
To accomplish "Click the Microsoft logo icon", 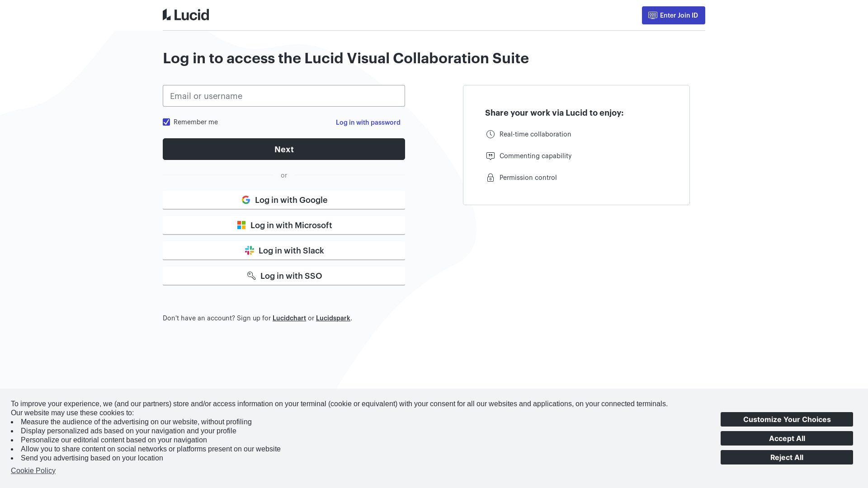I will [241, 225].
